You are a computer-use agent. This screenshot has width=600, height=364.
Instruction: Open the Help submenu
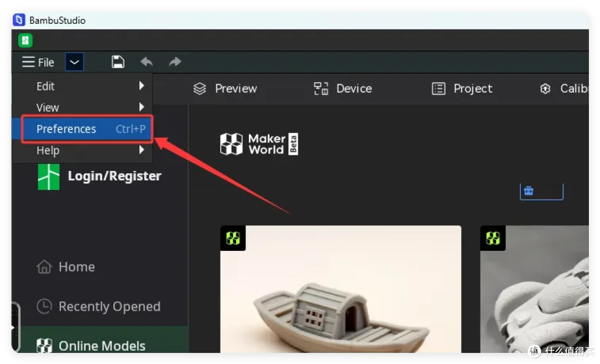pyautogui.click(x=83, y=150)
